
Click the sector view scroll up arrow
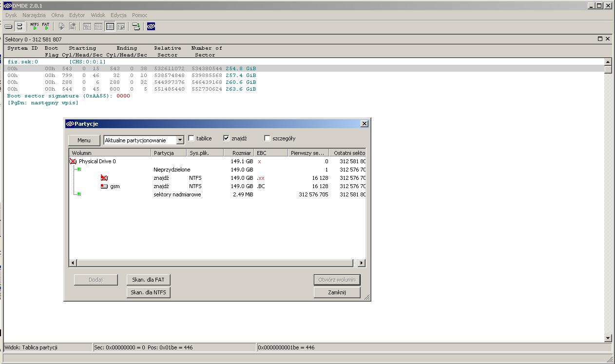tap(608, 62)
